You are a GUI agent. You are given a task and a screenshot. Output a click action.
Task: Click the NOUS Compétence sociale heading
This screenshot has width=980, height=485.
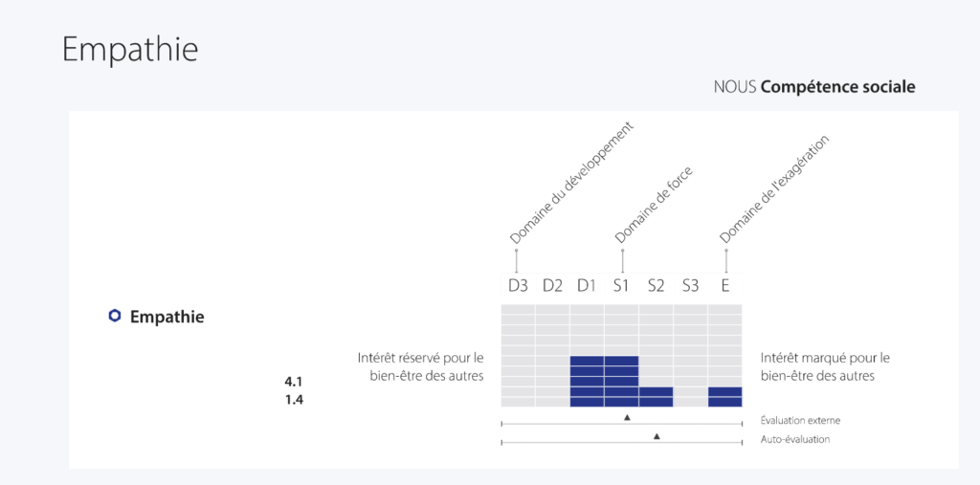[x=813, y=87]
